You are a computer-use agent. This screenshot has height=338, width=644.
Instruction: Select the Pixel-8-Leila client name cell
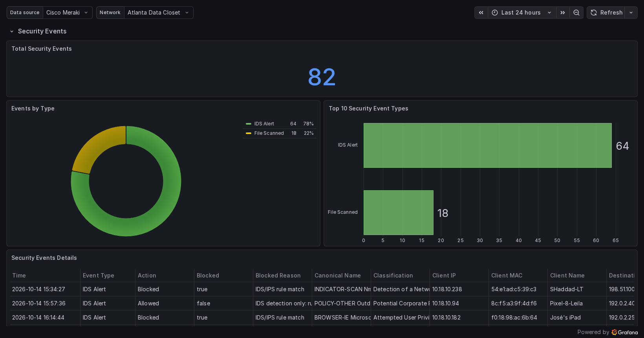577,303
